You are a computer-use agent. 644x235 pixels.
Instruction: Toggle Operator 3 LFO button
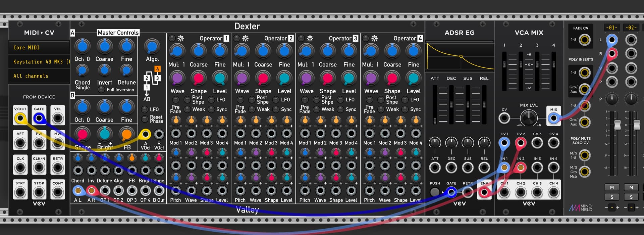point(340,100)
